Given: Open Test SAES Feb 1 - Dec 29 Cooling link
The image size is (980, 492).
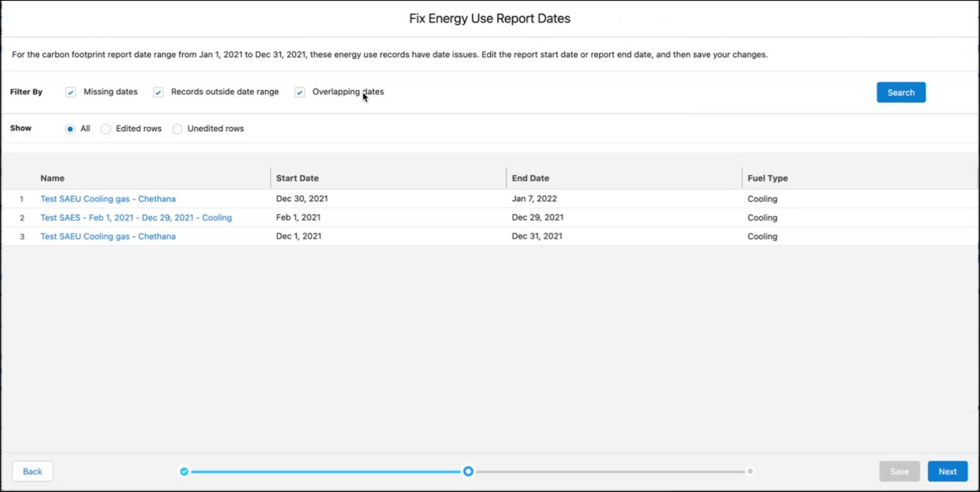Looking at the screenshot, I should pyautogui.click(x=136, y=218).
